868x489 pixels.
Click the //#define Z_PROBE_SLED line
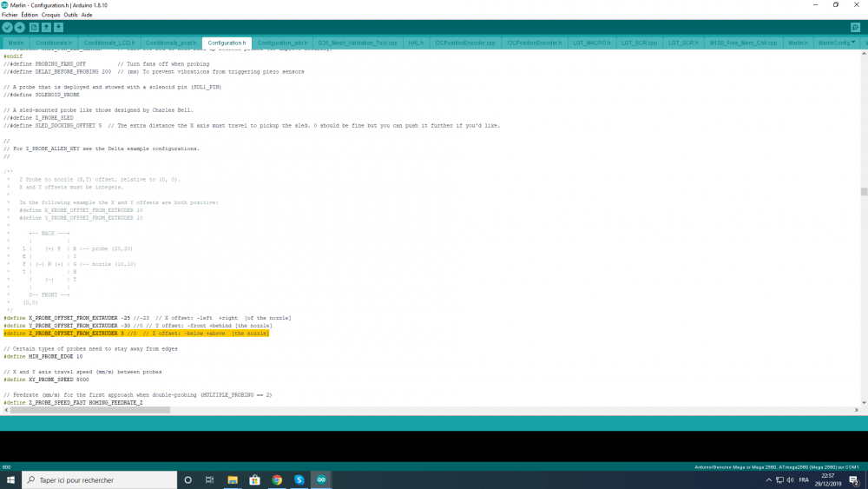[x=38, y=118]
